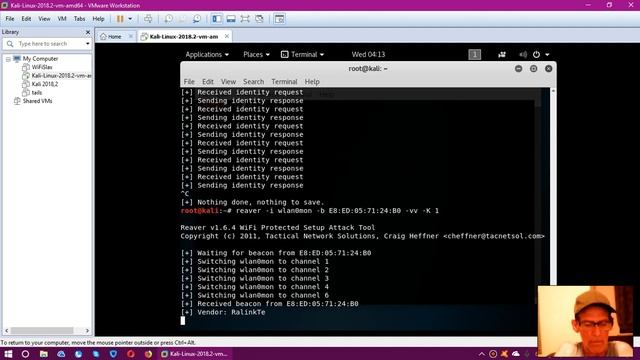Click the greyed-out revert snapshot icon
This screenshot has width=640, height=360.
coord(182,19)
